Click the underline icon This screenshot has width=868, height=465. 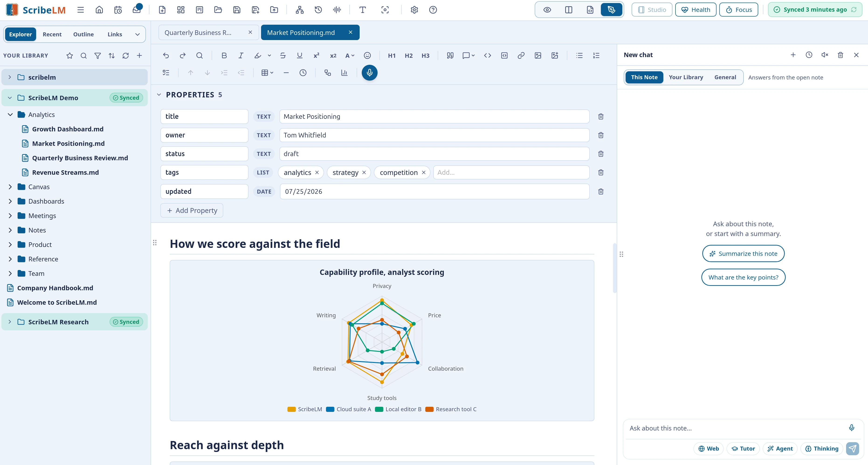click(300, 55)
